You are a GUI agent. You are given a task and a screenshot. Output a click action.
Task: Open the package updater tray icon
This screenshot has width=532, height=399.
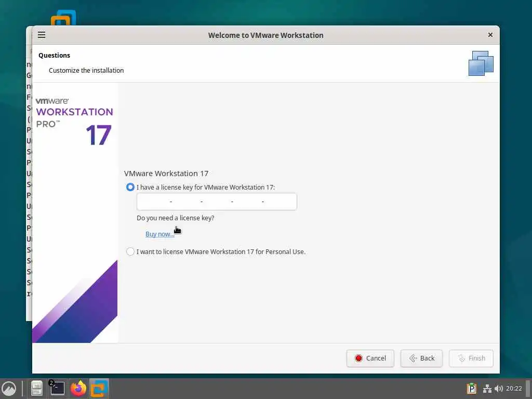[471, 389]
